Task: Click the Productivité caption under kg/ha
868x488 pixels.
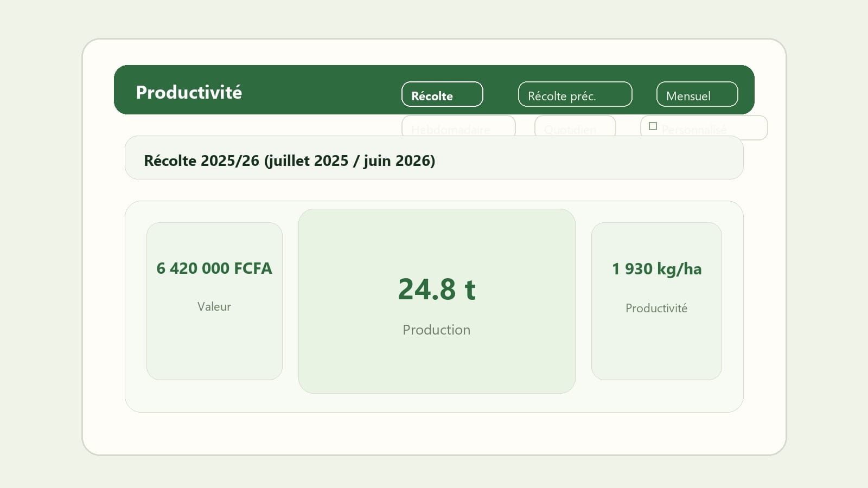Action: (656, 309)
